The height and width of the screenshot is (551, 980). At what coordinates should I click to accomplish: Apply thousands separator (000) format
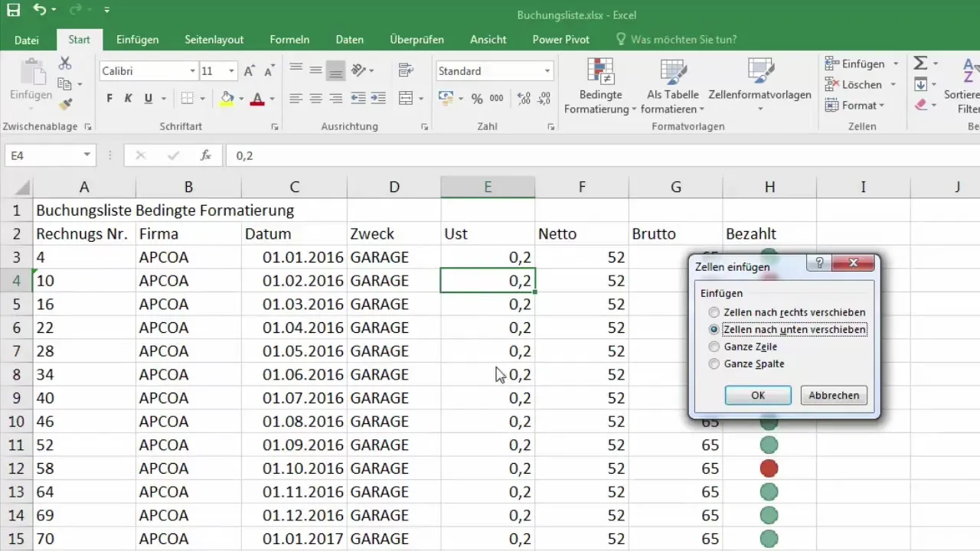496,98
